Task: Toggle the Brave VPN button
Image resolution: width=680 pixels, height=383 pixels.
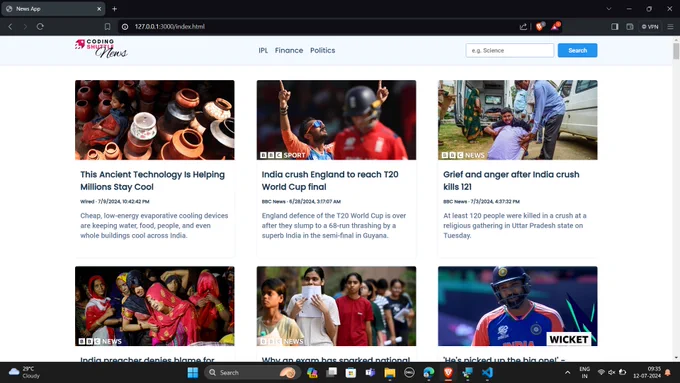Action: 650,26
